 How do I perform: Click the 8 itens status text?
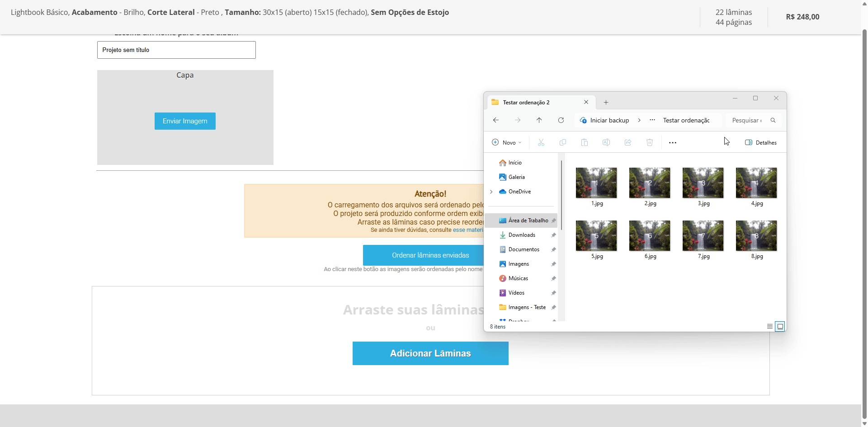point(498,327)
